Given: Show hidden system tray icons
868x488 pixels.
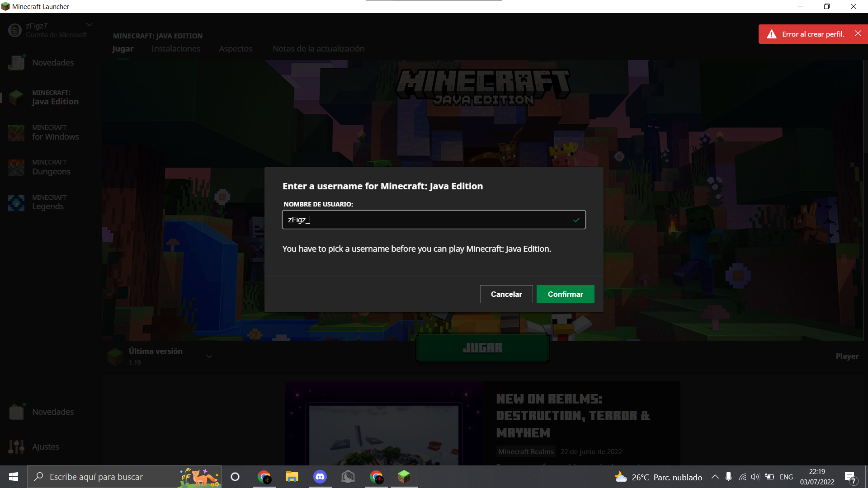Looking at the screenshot, I should pos(715,477).
